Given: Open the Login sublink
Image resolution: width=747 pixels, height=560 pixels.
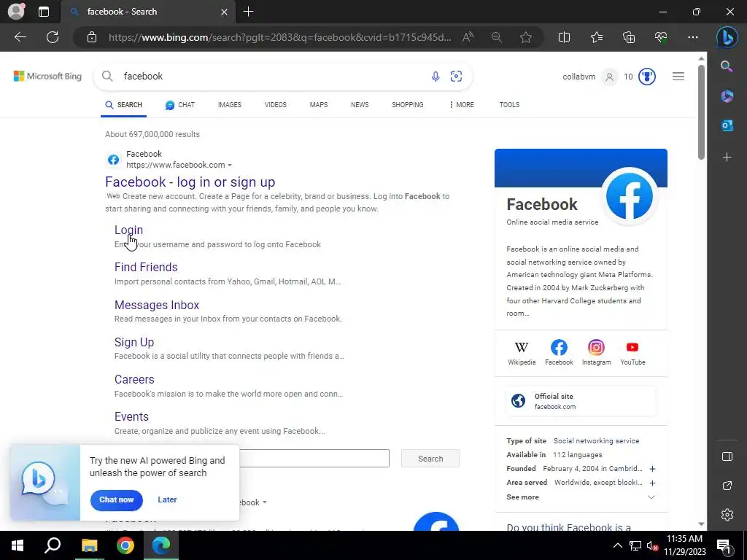Looking at the screenshot, I should tap(128, 230).
